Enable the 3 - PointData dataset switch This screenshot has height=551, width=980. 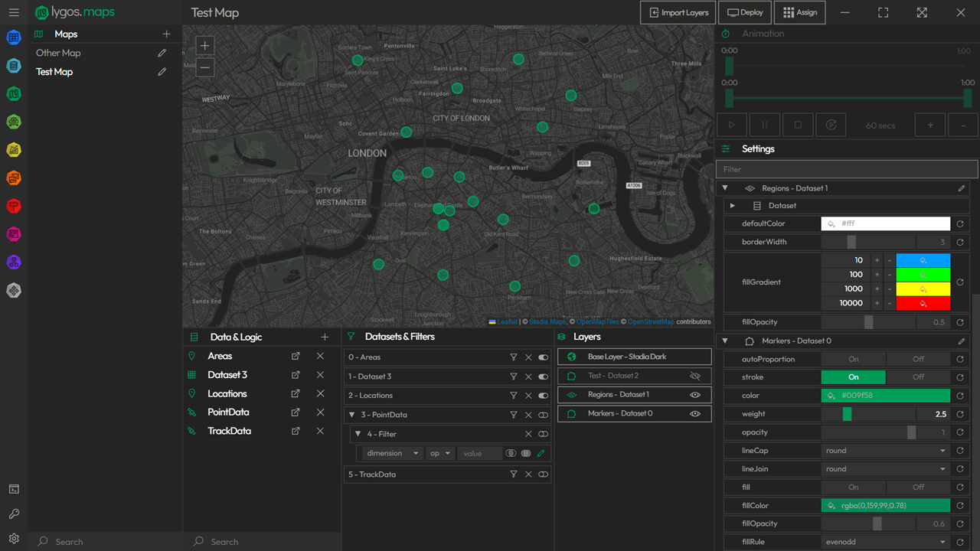tap(543, 414)
